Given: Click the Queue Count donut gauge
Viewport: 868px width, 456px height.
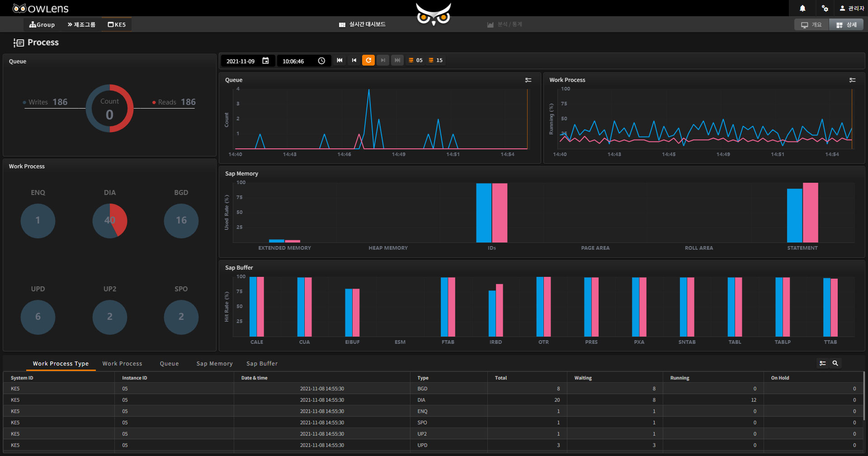Looking at the screenshot, I should 109,108.
